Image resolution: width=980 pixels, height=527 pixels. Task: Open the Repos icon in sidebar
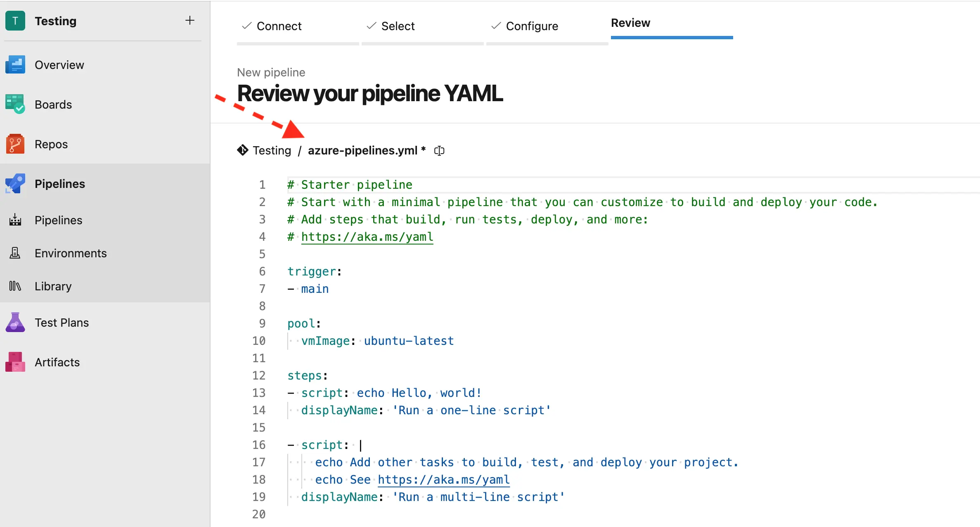(15, 144)
